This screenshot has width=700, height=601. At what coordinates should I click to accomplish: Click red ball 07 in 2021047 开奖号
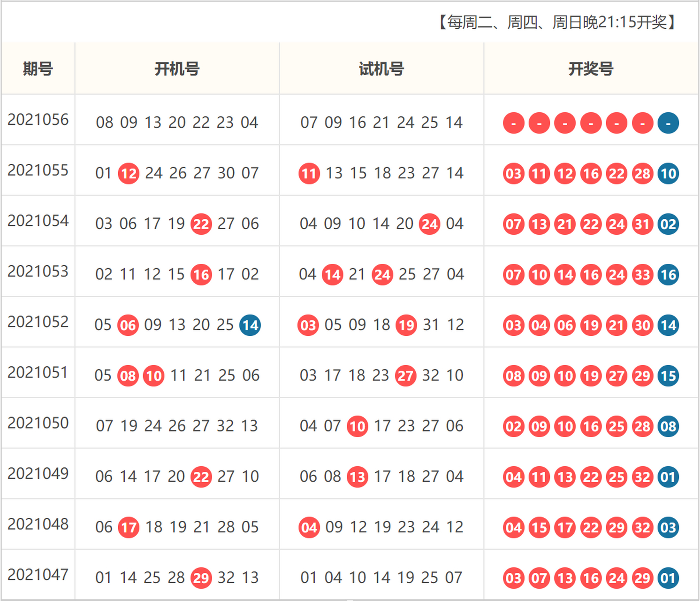540,578
